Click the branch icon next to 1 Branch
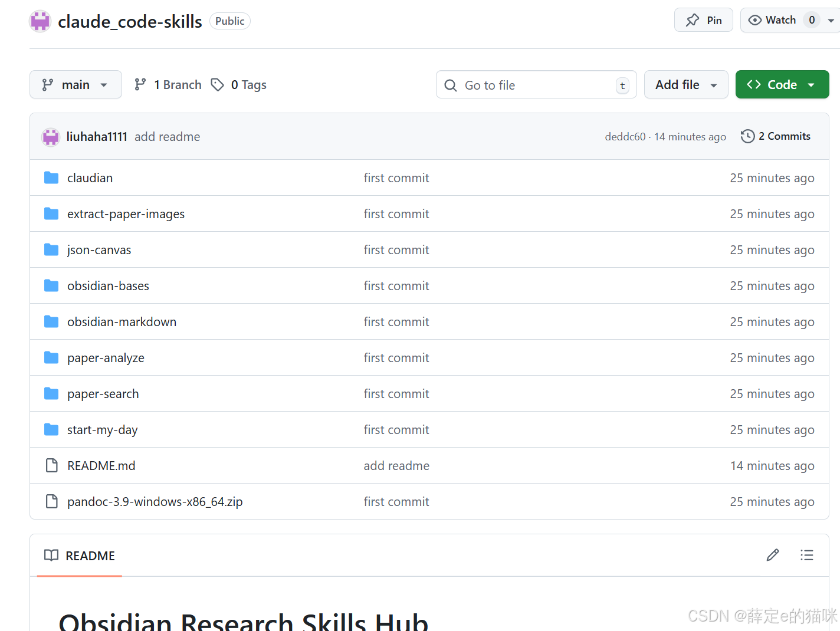Viewport: 840px width, 631px height. 140,85
